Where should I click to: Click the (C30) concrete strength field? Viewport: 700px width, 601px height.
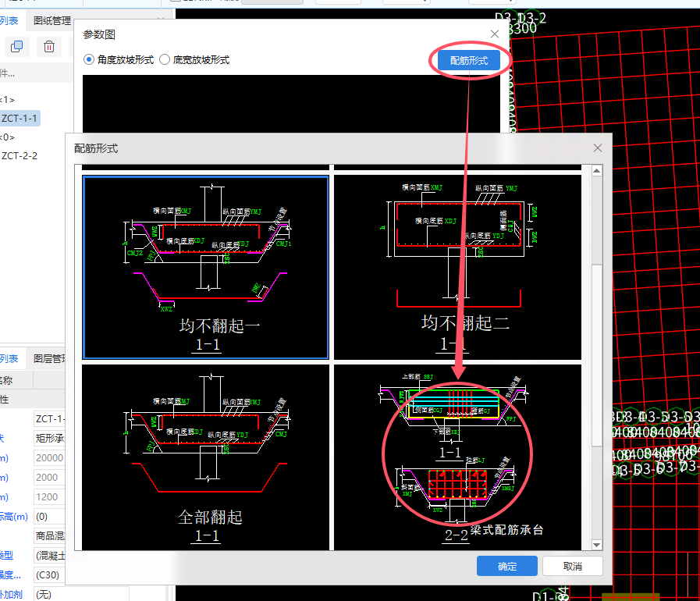click(x=49, y=575)
